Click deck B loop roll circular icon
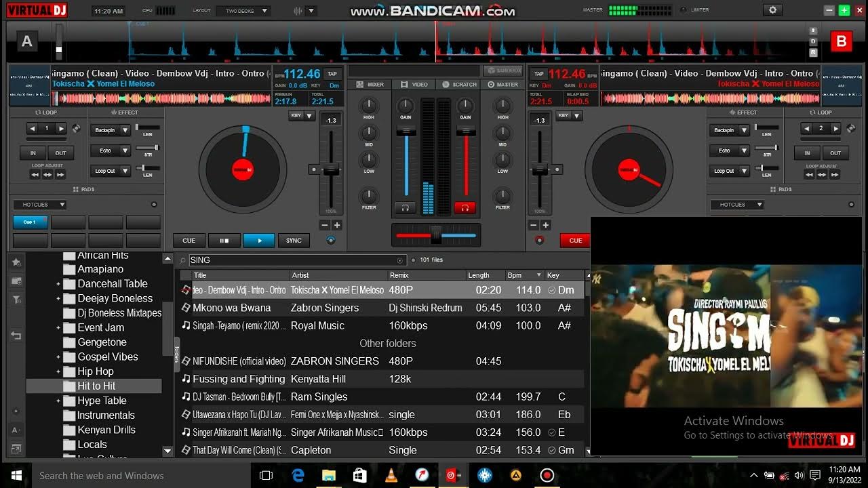The width and height of the screenshot is (868, 488). (850, 128)
